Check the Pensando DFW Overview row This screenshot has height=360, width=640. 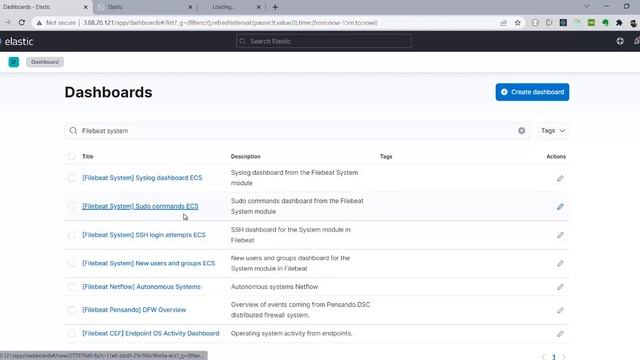pos(72,310)
